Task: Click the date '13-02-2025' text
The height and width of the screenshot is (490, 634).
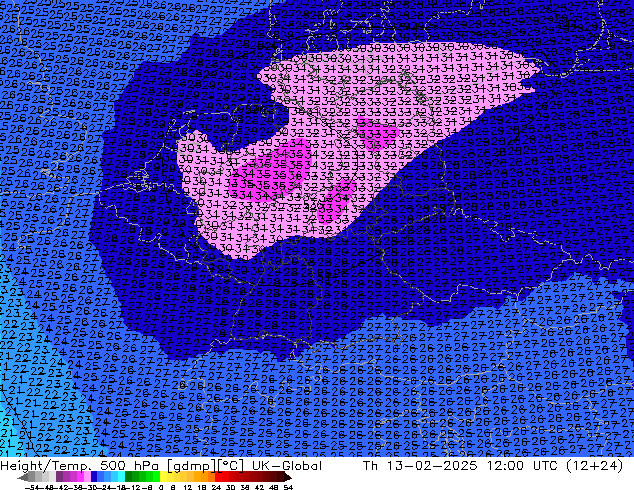Action: (432, 466)
